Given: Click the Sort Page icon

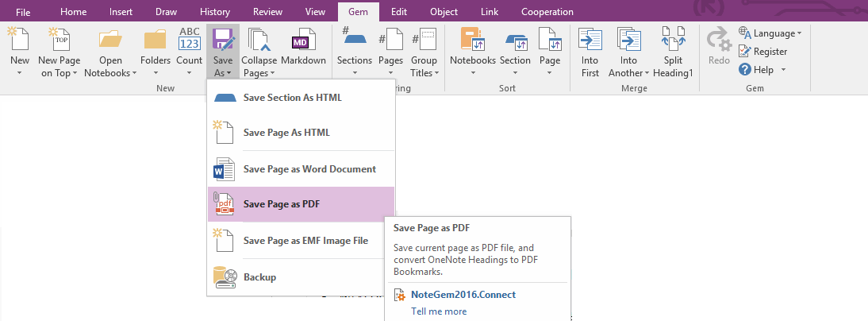Looking at the screenshot, I should (x=550, y=40).
